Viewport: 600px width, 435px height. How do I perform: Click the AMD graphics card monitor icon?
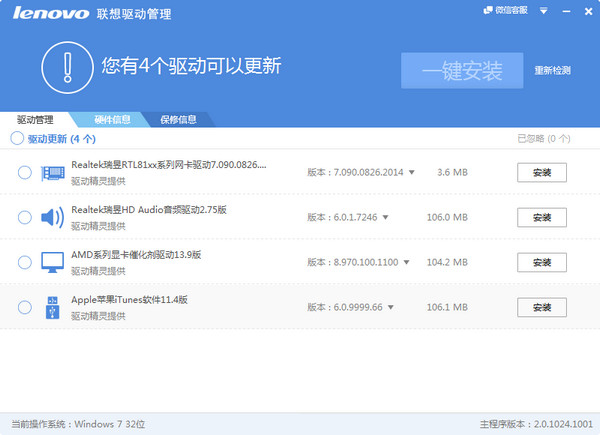coord(51,263)
